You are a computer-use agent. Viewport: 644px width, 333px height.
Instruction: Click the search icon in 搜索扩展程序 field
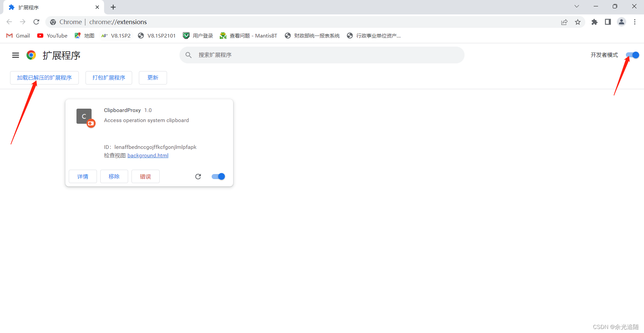189,55
